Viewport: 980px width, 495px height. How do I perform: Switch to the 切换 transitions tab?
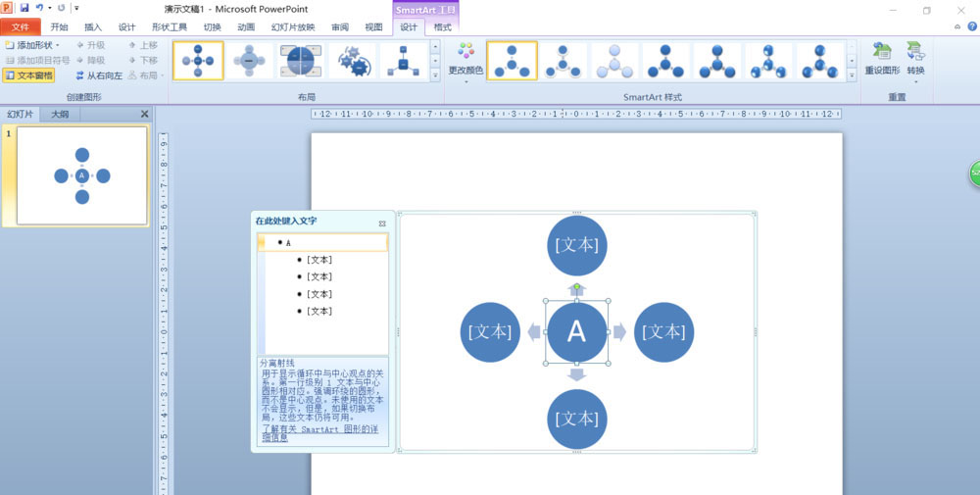(213, 26)
